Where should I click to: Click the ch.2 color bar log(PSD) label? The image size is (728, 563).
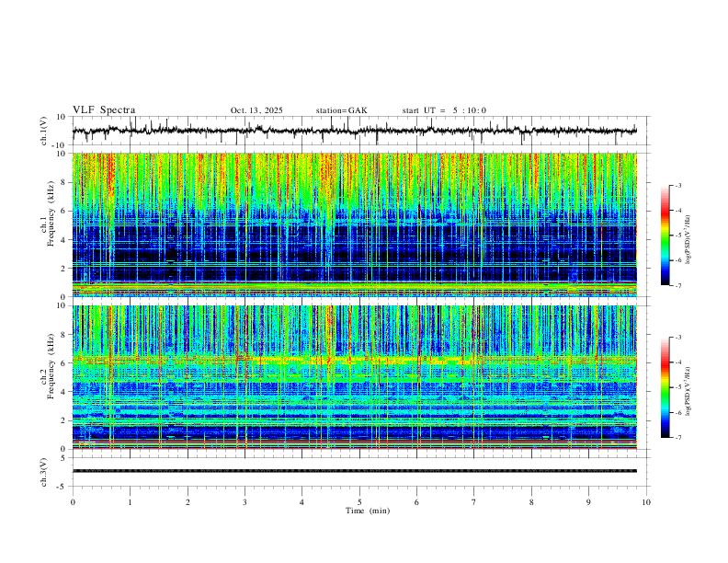(688, 391)
